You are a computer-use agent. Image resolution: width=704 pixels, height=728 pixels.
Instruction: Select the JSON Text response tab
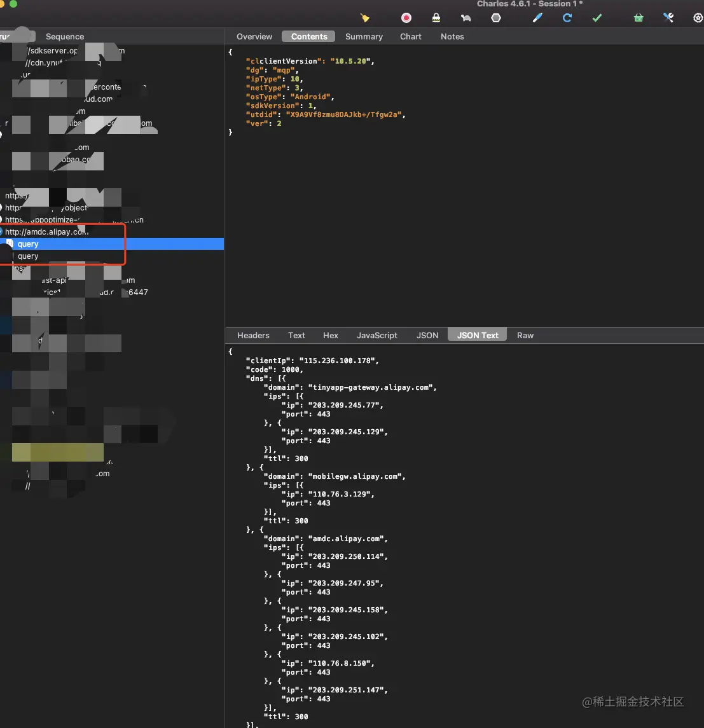[x=478, y=335]
